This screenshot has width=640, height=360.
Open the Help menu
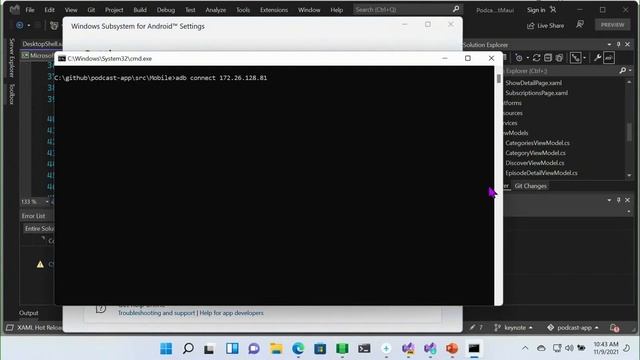pos(337,10)
